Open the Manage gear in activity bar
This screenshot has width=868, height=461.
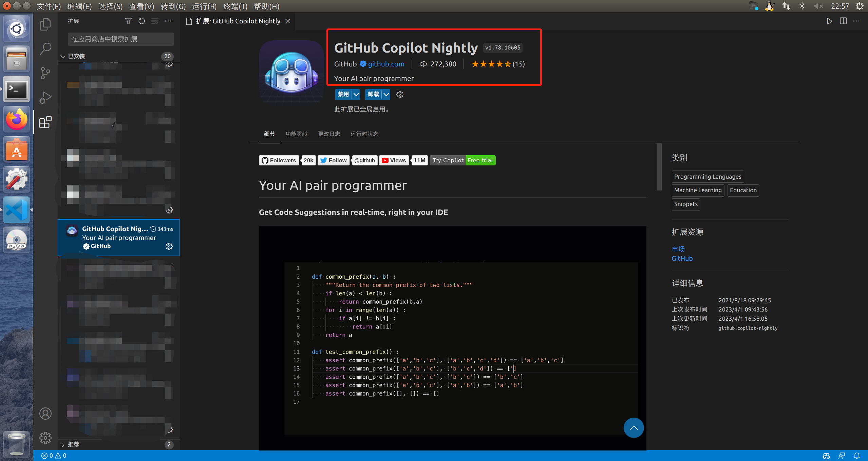point(45,438)
